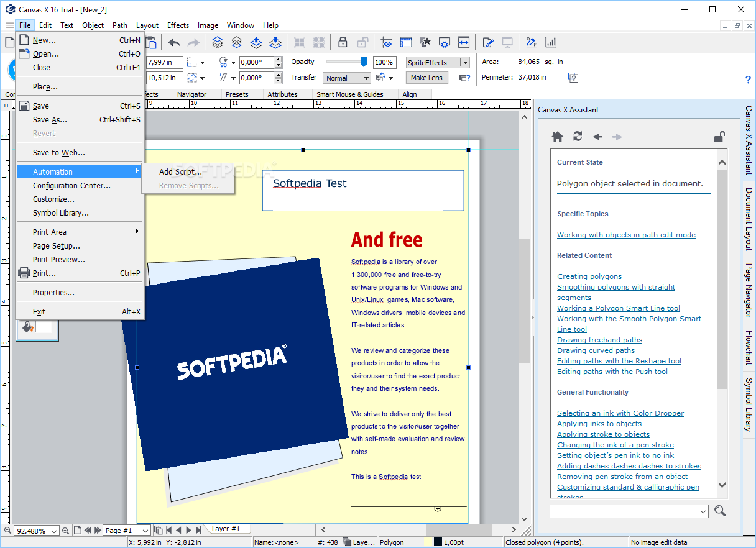Click the film-strip window toolbar icon
The height and width of the screenshot is (548, 756).
pyautogui.click(x=406, y=42)
